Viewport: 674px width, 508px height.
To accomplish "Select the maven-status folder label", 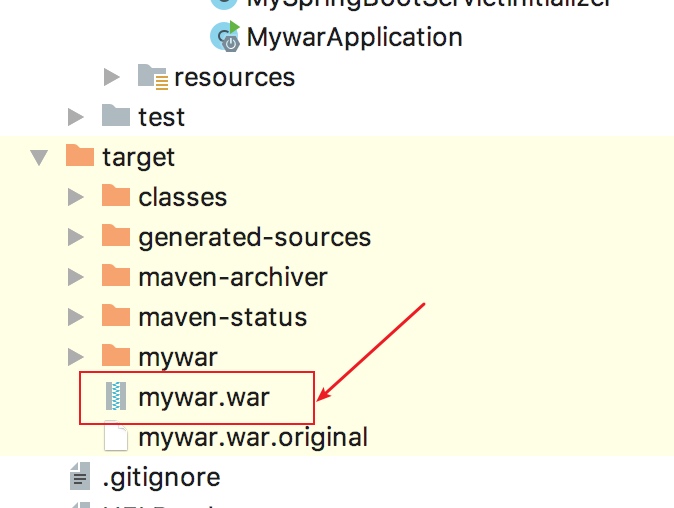I will click(222, 317).
